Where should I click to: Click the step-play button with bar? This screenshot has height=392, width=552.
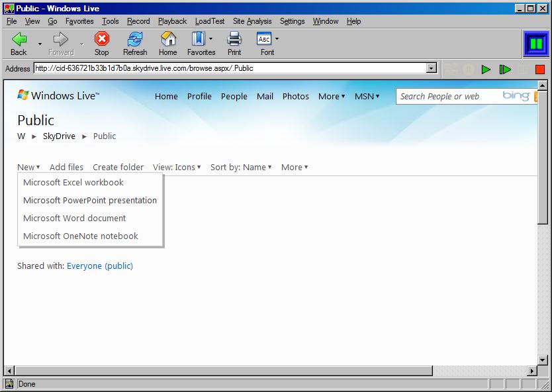[505, 70]
